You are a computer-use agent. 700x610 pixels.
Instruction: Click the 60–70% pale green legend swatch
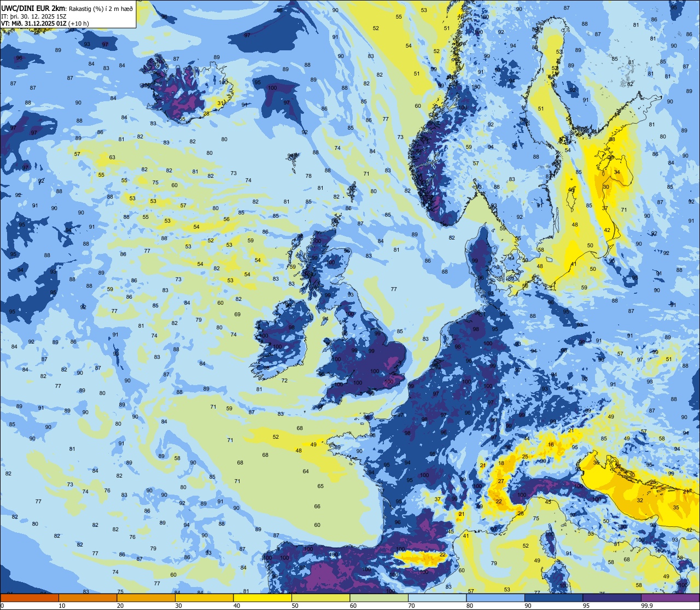[379, 597]
